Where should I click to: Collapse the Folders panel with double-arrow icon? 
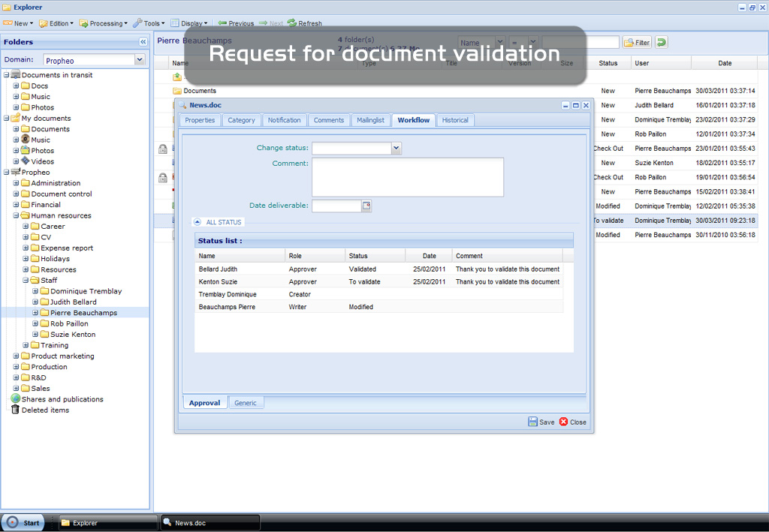click(x=143, y=42)
